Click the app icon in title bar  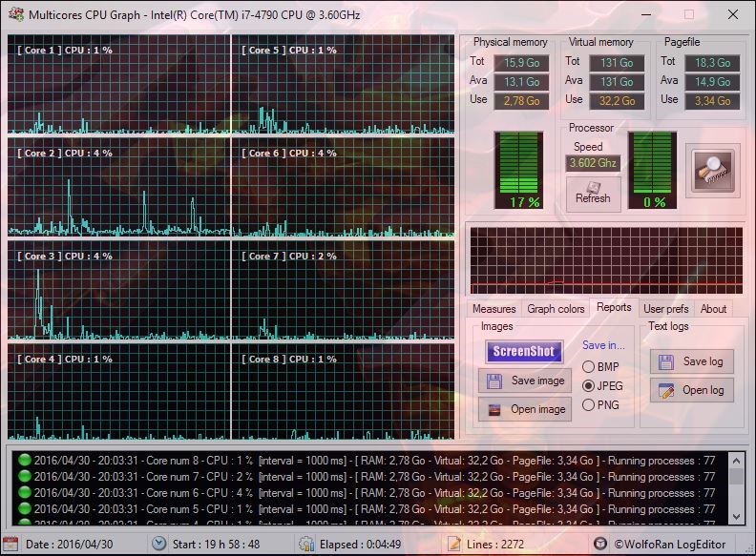[x=15, y=15]
